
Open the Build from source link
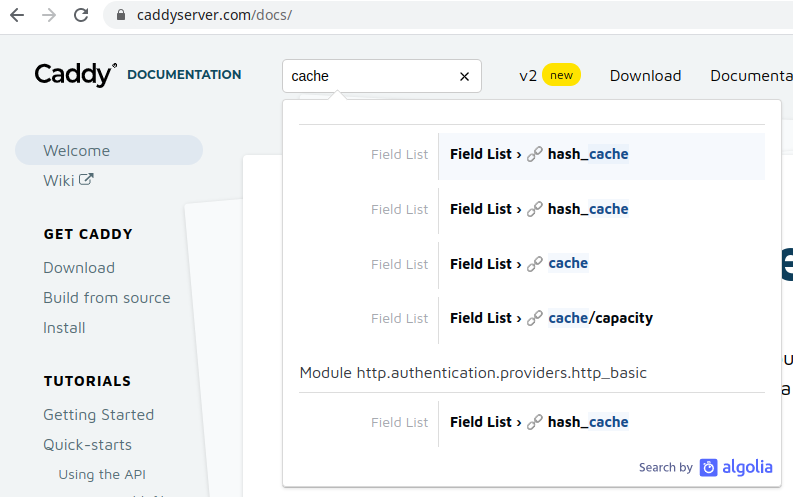coord(107,298)
